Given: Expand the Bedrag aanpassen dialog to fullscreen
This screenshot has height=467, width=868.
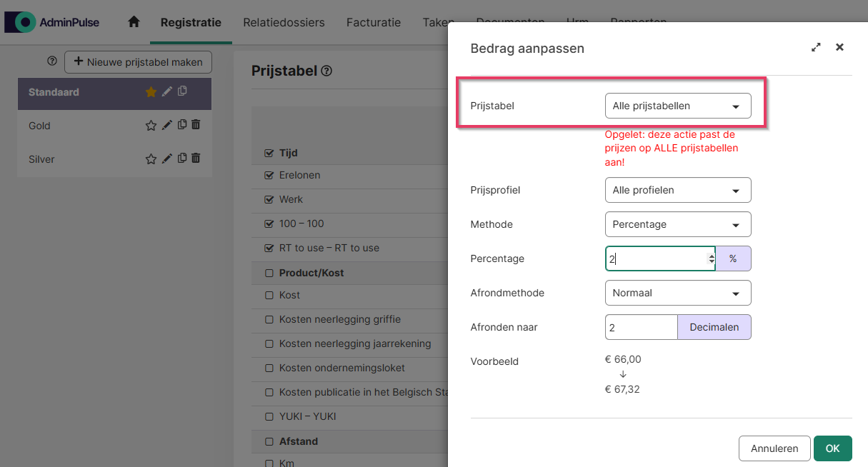Looking at the screenshot, I should (x=816, y=48).
